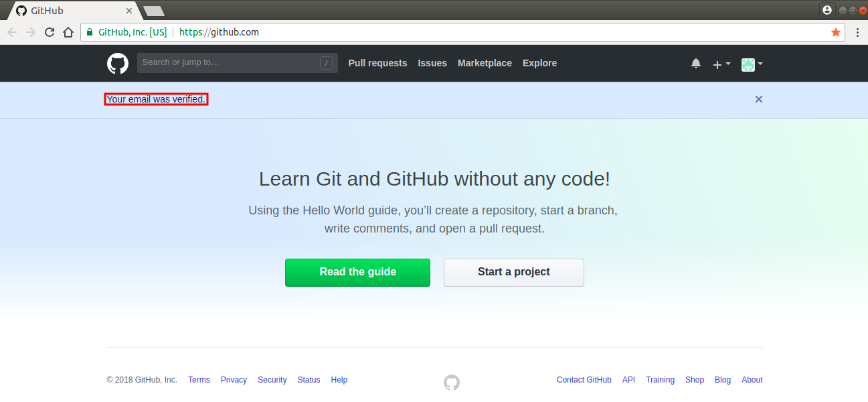The height and width of the screenshot is (402, 868).
Task: Open Pull requests in navigation
Action: (x=377, y=63)
